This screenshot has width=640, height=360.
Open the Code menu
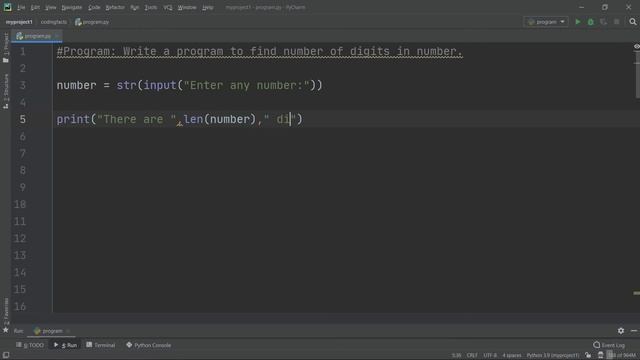coord(94,7)
